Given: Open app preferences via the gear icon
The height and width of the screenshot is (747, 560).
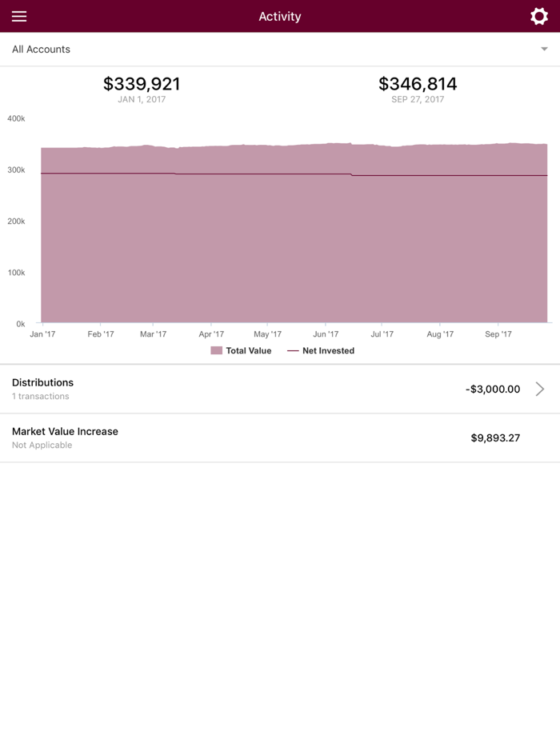Looking at the screenshot, I should click(x=539, y=15).
